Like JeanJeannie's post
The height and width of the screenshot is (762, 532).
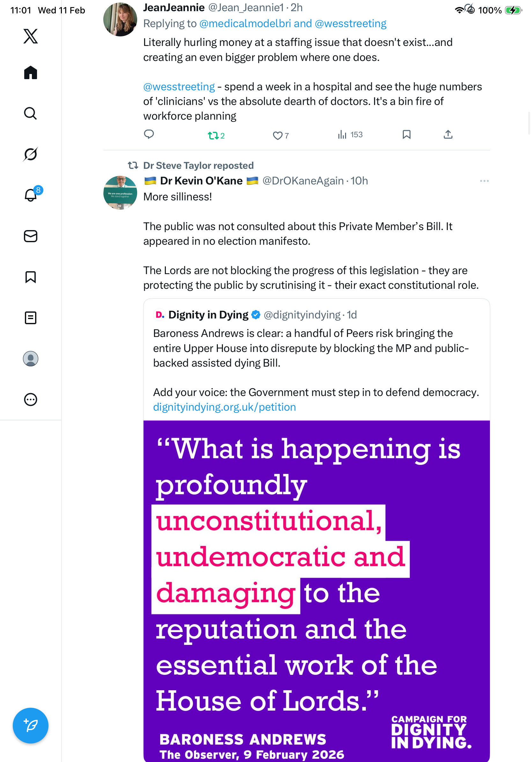(x=277, y=135)
